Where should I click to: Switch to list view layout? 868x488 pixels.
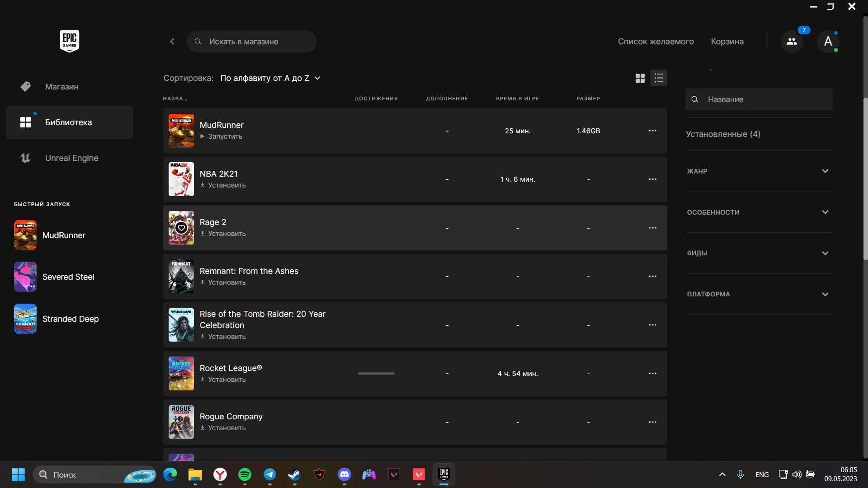click(x=659, y=78)
